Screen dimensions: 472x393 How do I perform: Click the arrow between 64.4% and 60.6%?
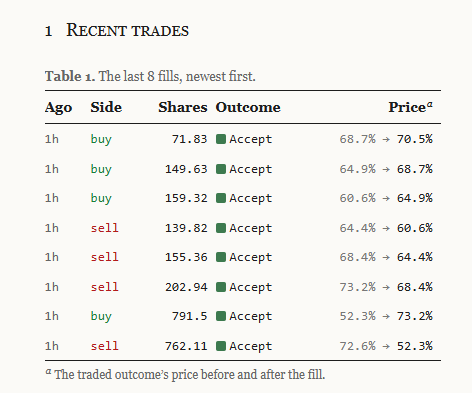[386, 228]
